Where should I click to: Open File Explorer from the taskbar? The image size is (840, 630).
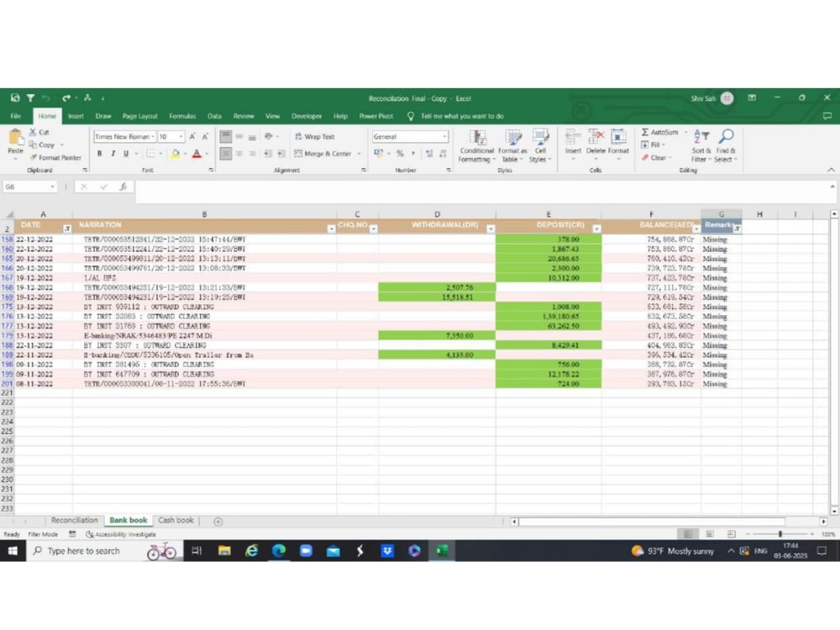[x=224, y=551]
